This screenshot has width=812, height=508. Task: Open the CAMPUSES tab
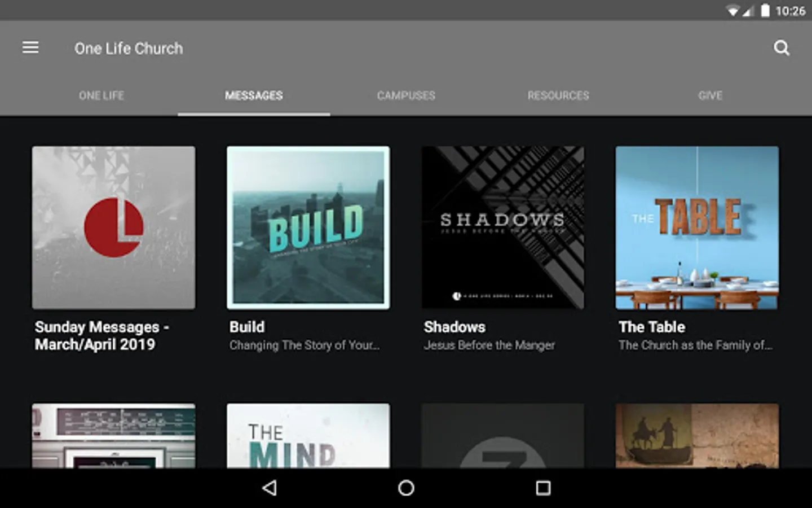(x=406, y=95)
